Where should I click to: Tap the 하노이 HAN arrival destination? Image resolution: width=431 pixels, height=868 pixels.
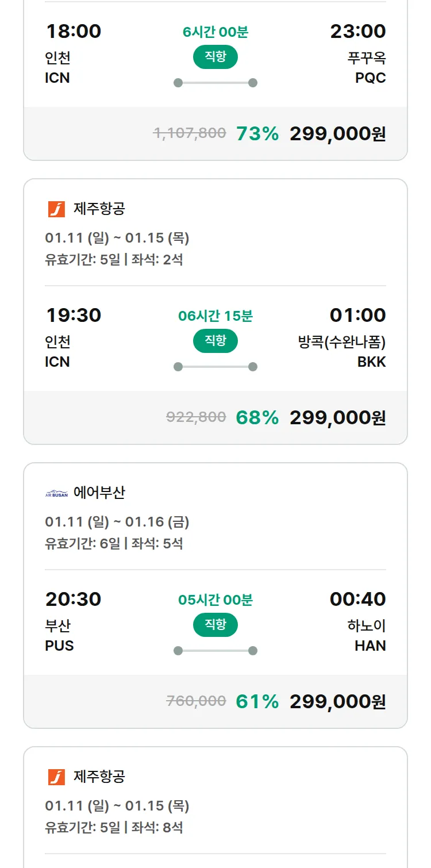[x=367, y=635]
